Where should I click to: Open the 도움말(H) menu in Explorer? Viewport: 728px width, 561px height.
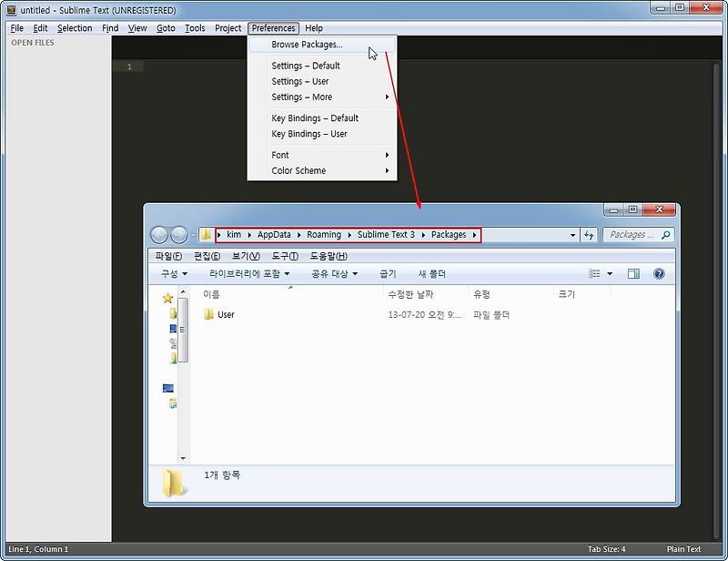click(329, 256)
